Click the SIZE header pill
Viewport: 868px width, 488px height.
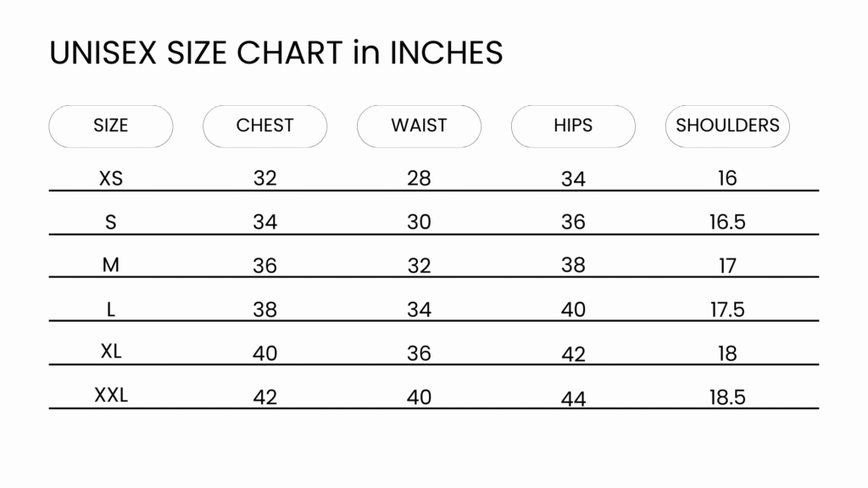click(111, 126)
